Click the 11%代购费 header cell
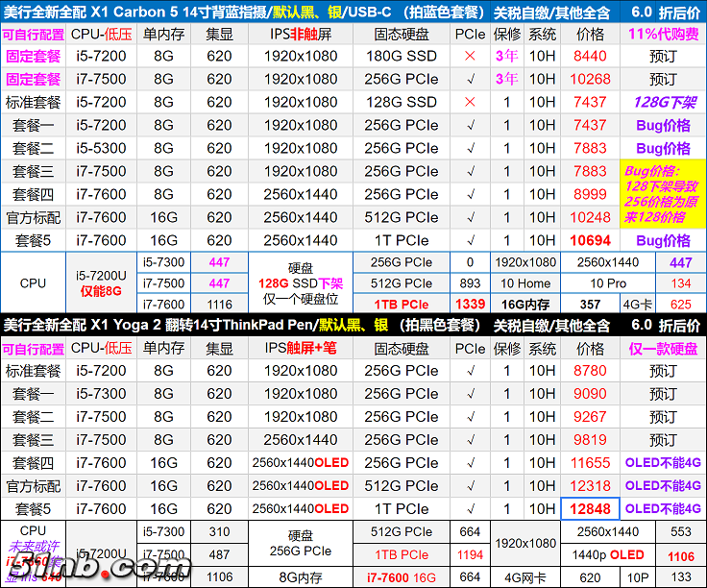 663,34
